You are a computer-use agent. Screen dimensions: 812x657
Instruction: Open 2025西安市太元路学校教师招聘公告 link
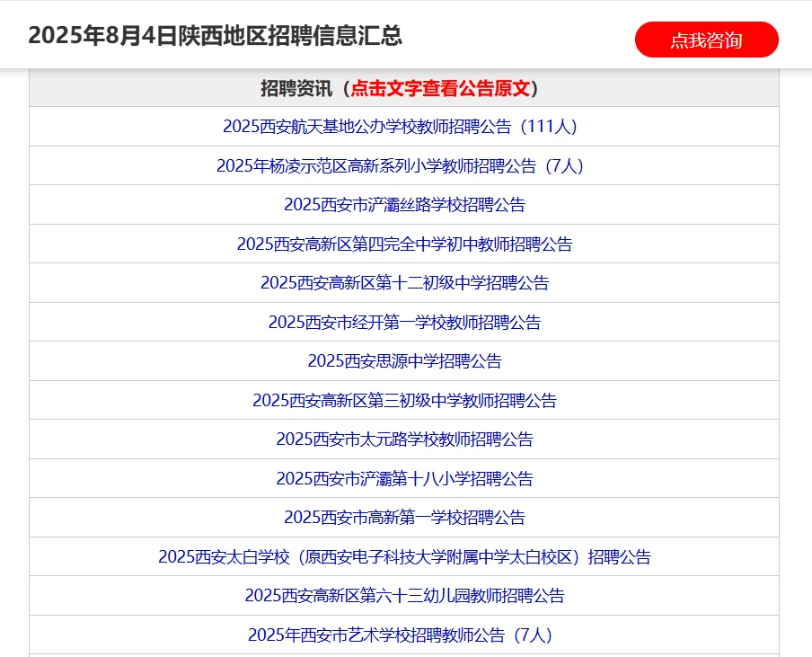[x=404, y=439]
